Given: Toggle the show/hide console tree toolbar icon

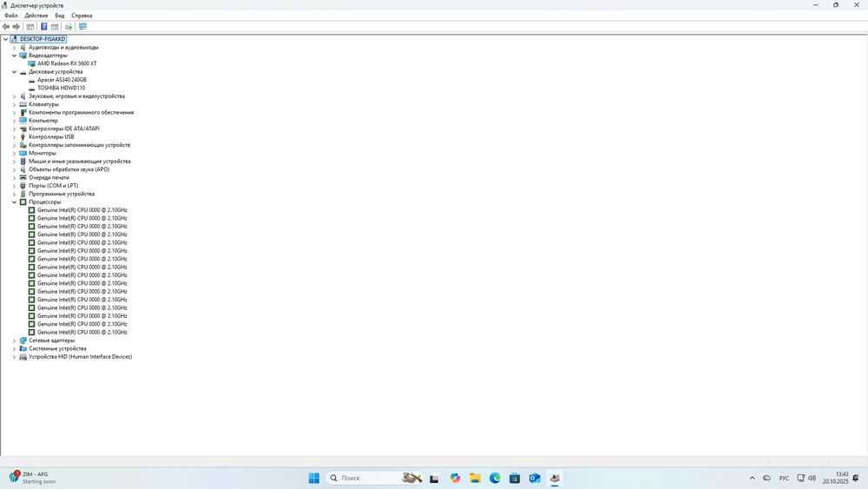Looking at the screenshot, I should pyautogui.click(x=30, y=27).
